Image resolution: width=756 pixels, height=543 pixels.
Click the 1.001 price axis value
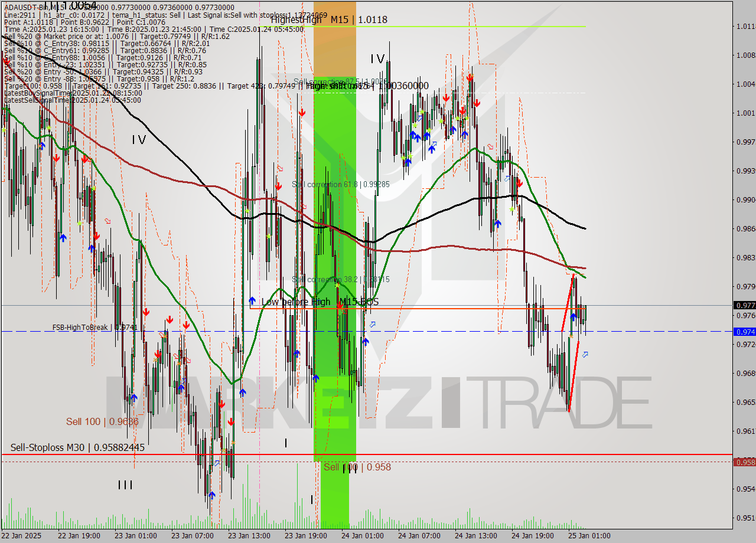coord(745,113)
